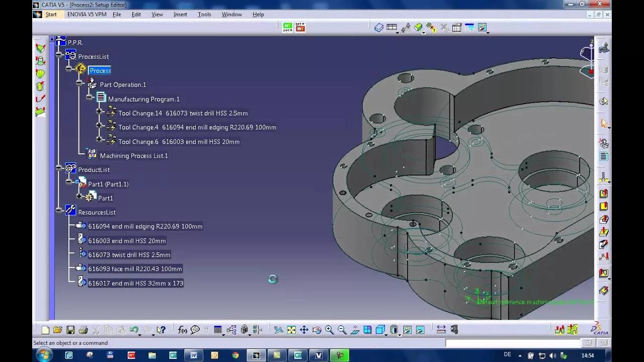The image size is (644, 362).
Task: Expand Tool Change.4 tree node
Action: pyautogui.click(x=99, y=125)
